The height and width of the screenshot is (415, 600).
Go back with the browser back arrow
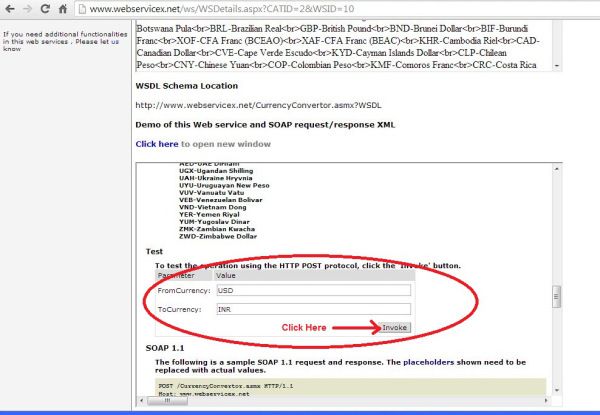coord(10,8)
